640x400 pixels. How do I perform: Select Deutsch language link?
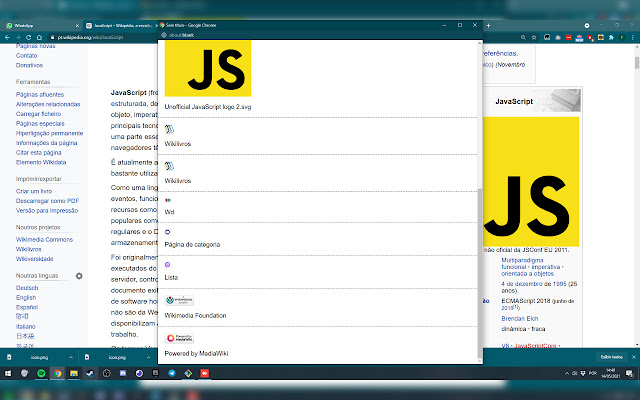pos(28,287)
